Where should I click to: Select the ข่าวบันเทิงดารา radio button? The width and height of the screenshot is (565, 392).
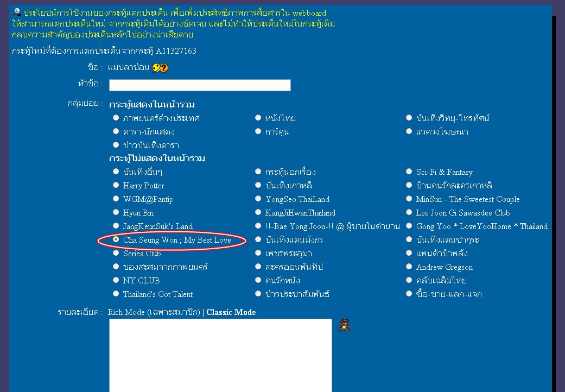(116, 145)
